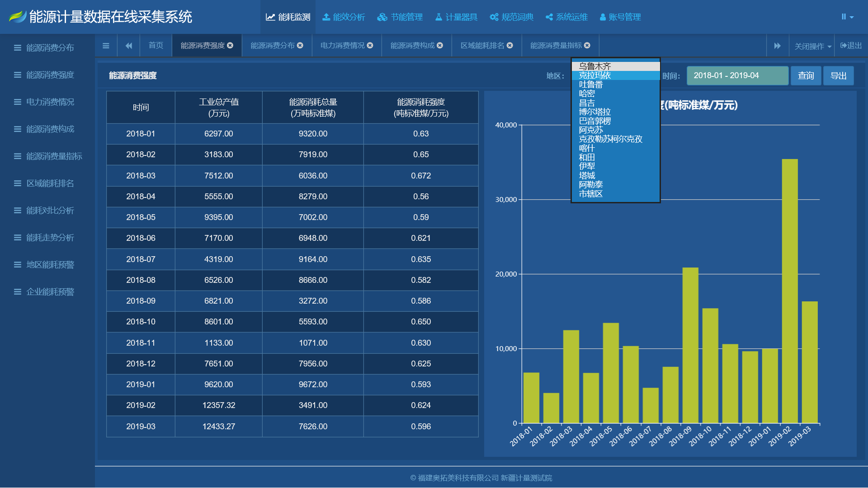The width and height of the screenshot is (868, 488).
Task: Select 克拉玛依 from the region list
Action: 594,75
